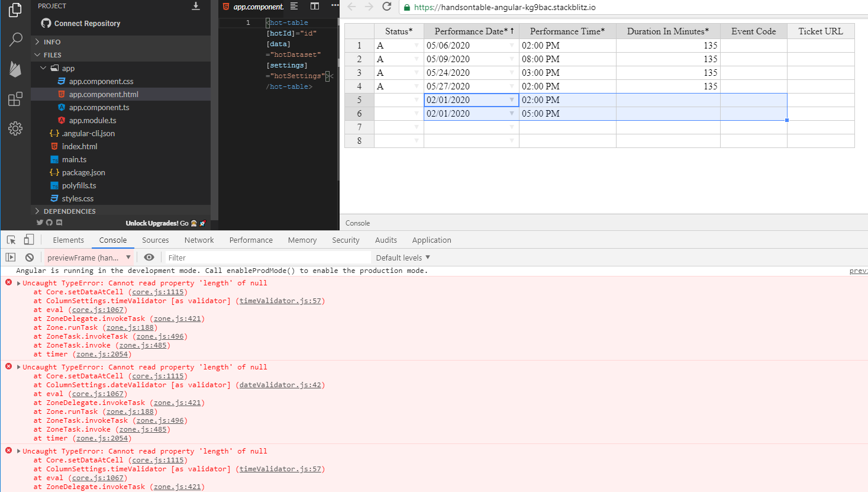The image size is (868, 492).
Task: Reload the preview page
Action: [387, 7]
